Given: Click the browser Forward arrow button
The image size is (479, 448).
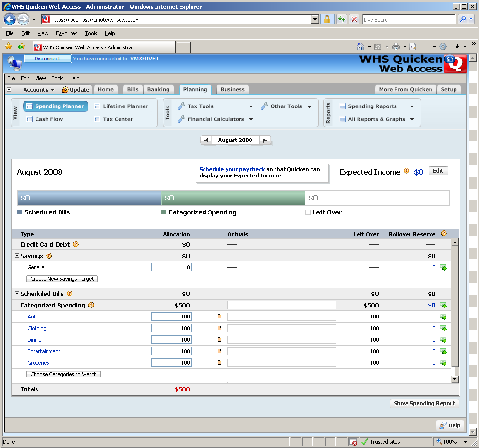Looking at the screenshot, I should pos(23,20).
